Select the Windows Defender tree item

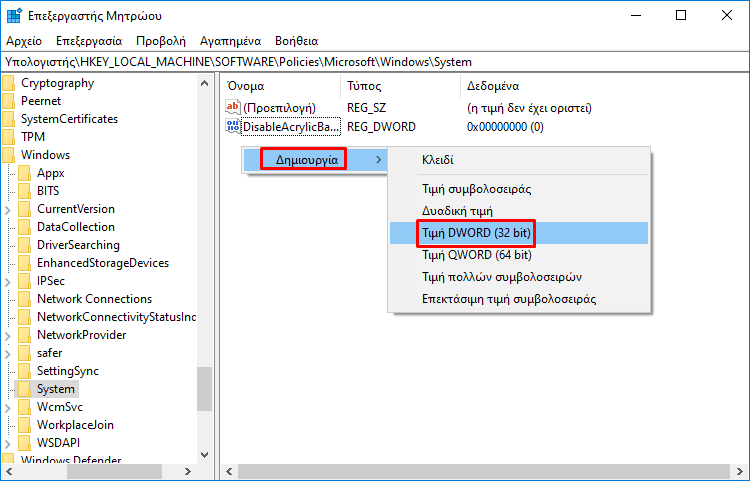[71, 460]
